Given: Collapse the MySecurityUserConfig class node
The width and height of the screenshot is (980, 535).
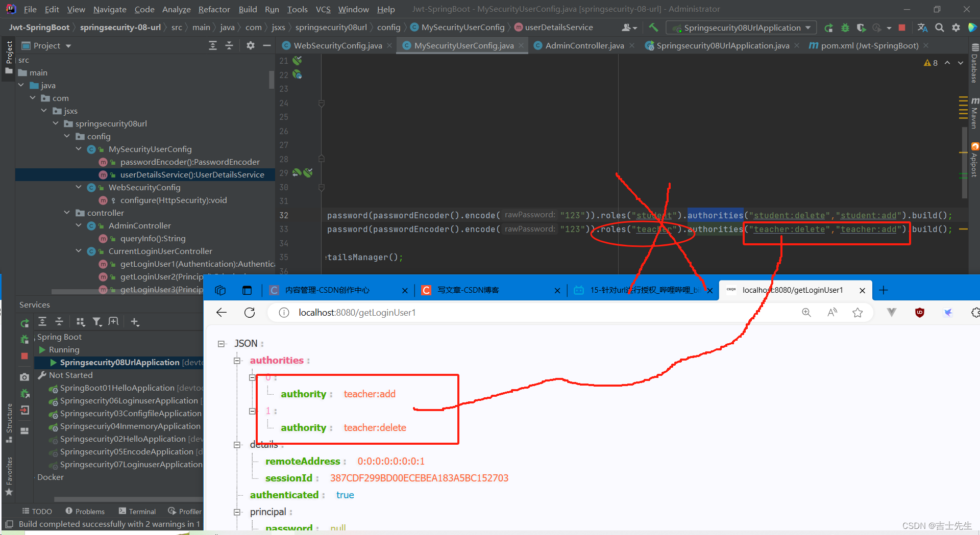Looking at the screenshot, I should (x=79, y=149).
